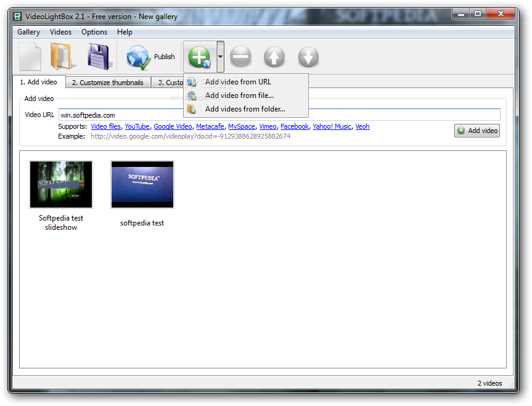
Task: Click the '2 videos' status bar text
Action: point(489,383)
